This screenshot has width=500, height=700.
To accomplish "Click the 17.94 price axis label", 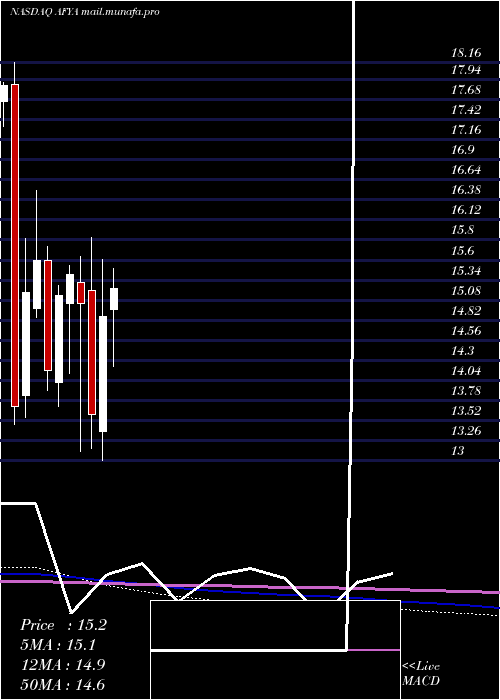I will point(466,70).
